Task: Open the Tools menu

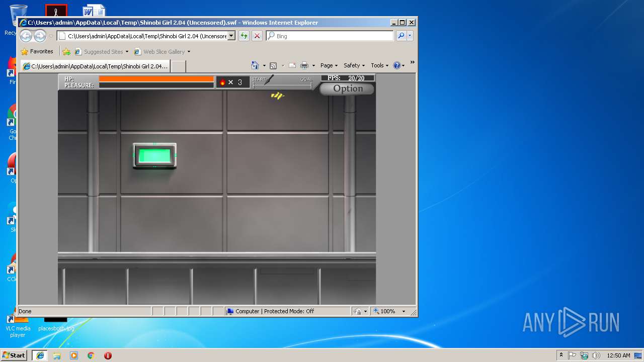Action: (380, 65)
